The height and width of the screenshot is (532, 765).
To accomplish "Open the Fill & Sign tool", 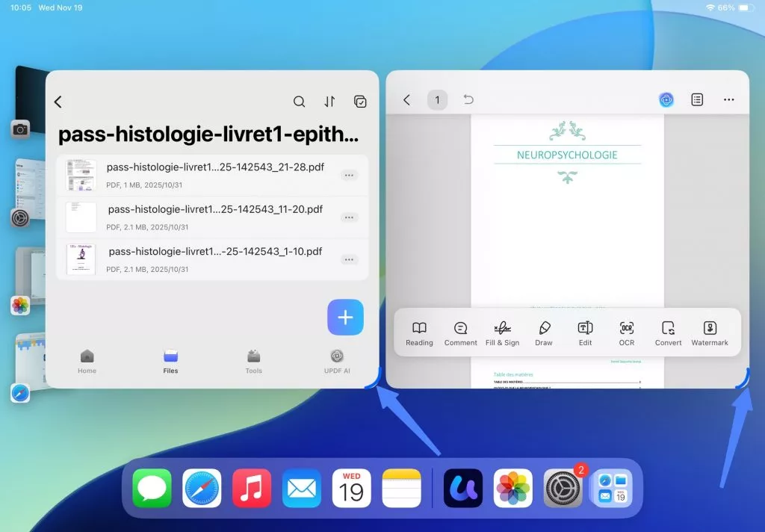I will tap(502, 332).
